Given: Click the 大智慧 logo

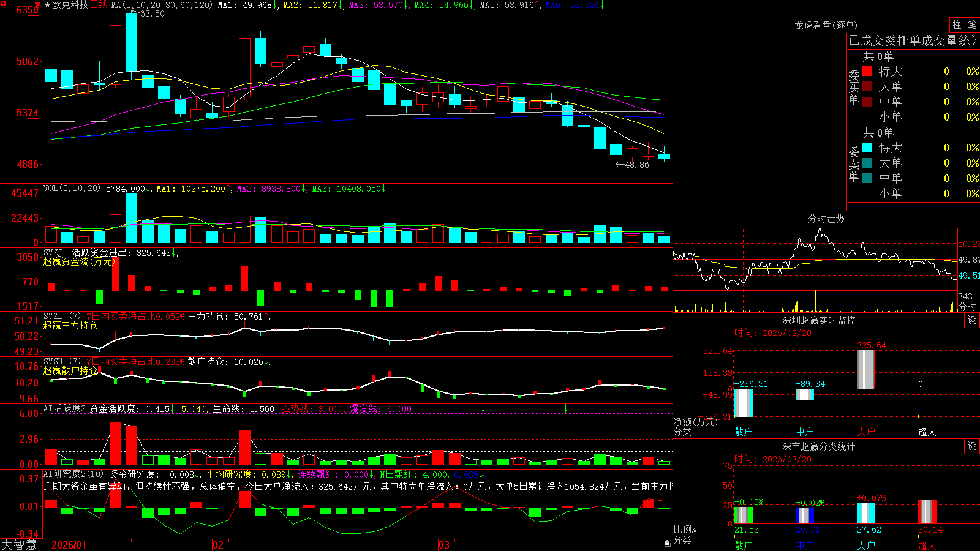Looking at the screenshot, I should [x=19, y=544].
